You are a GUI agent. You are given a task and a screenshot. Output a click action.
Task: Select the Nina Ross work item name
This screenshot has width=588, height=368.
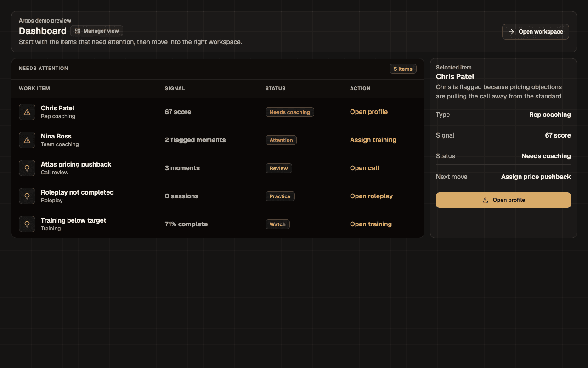click(56, 136)
